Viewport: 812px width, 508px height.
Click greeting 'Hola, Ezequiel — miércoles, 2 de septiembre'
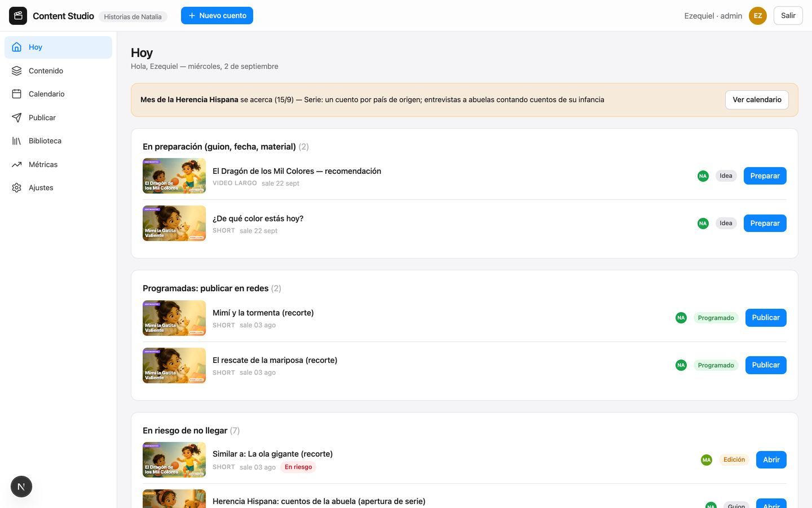point(205,67)
